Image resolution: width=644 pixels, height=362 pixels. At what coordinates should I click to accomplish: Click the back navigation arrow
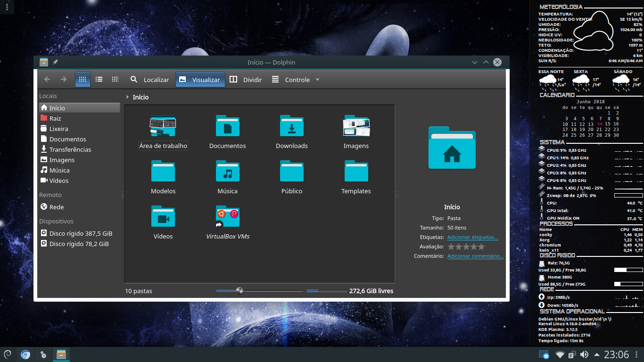[x=47, y=79]
